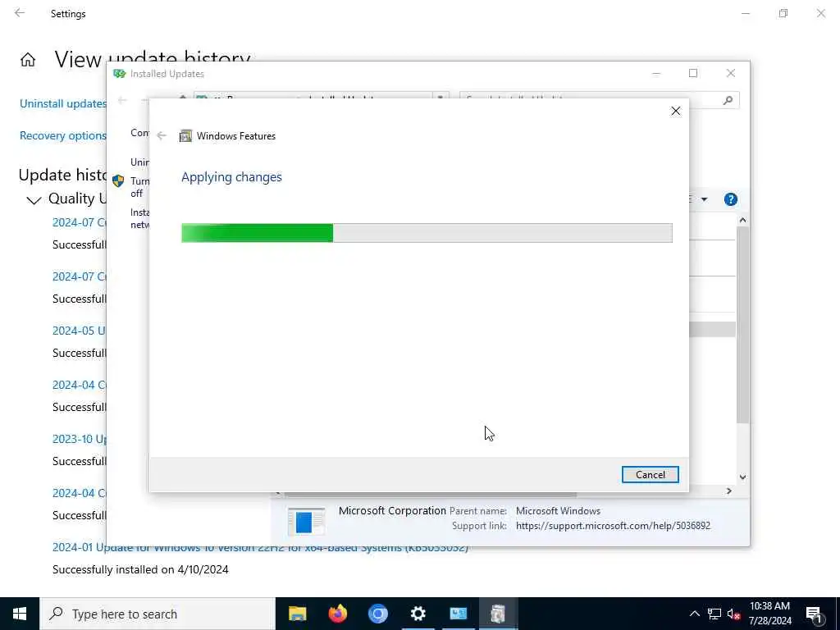Click the shield icon beside Turn Windows features
Image resolution: width=840 pixels, height=630 pixels.
tap(118, 181)
